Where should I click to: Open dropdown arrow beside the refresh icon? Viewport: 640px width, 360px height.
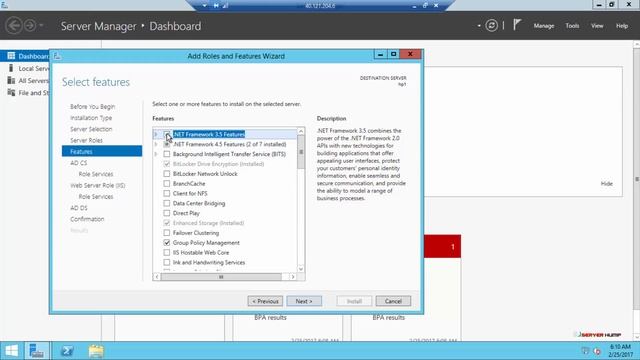pos(479,26)
